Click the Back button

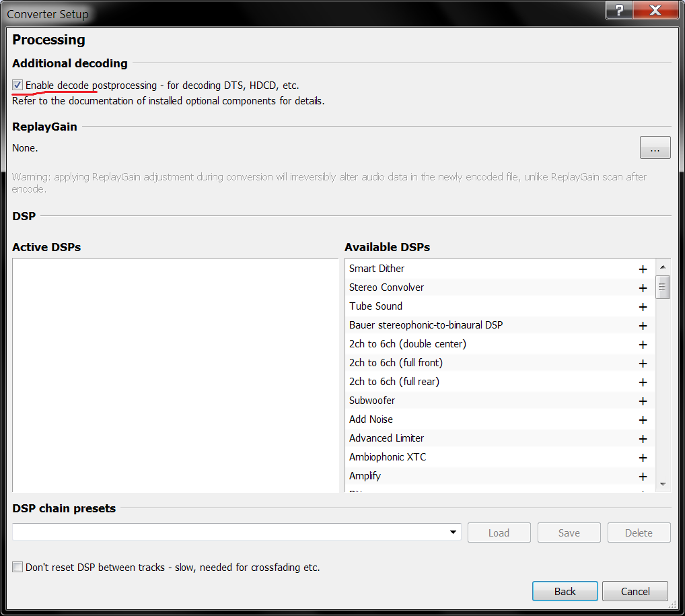click(x=565, y=592)
